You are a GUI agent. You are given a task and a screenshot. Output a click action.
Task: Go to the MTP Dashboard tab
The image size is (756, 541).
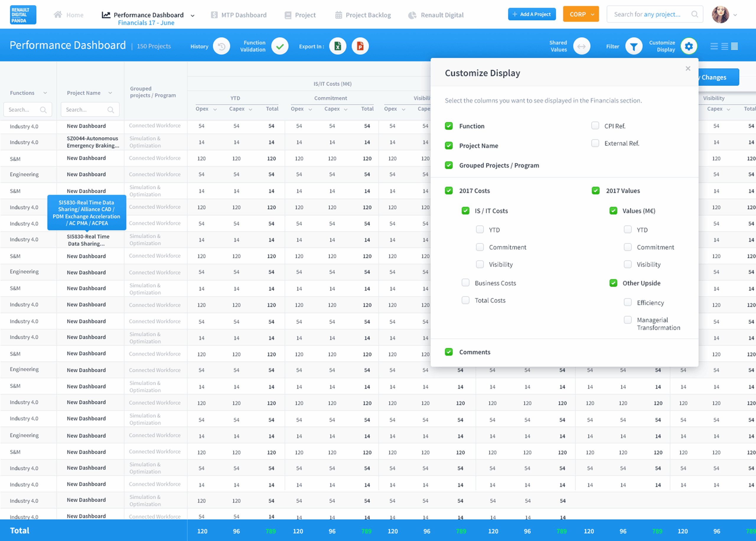point(239,15)
